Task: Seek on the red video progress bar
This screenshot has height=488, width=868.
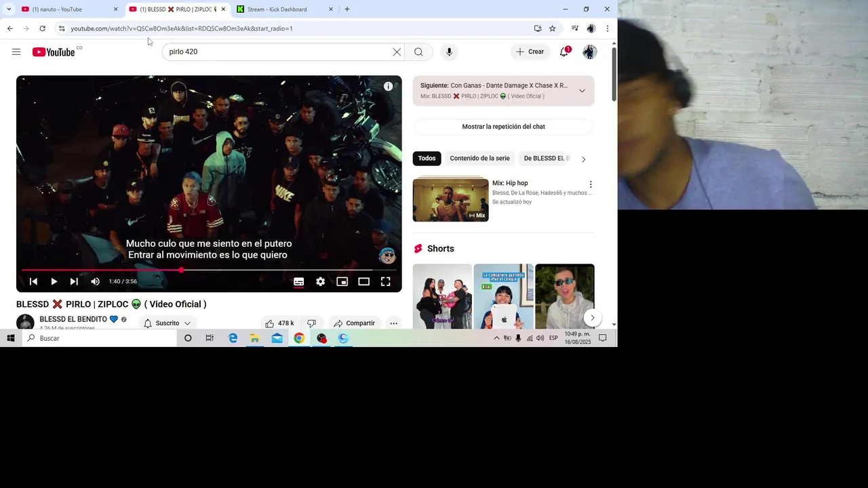Action: point(209,270)
